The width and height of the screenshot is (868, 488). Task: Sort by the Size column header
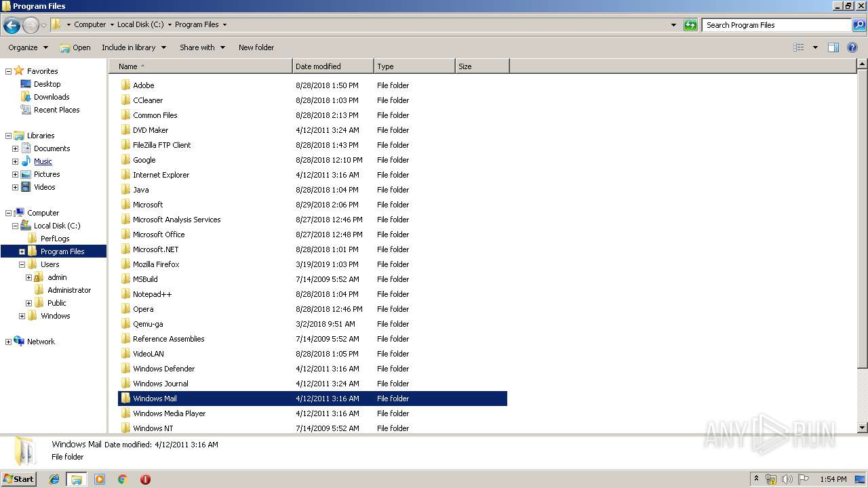(x=482, y=66)
